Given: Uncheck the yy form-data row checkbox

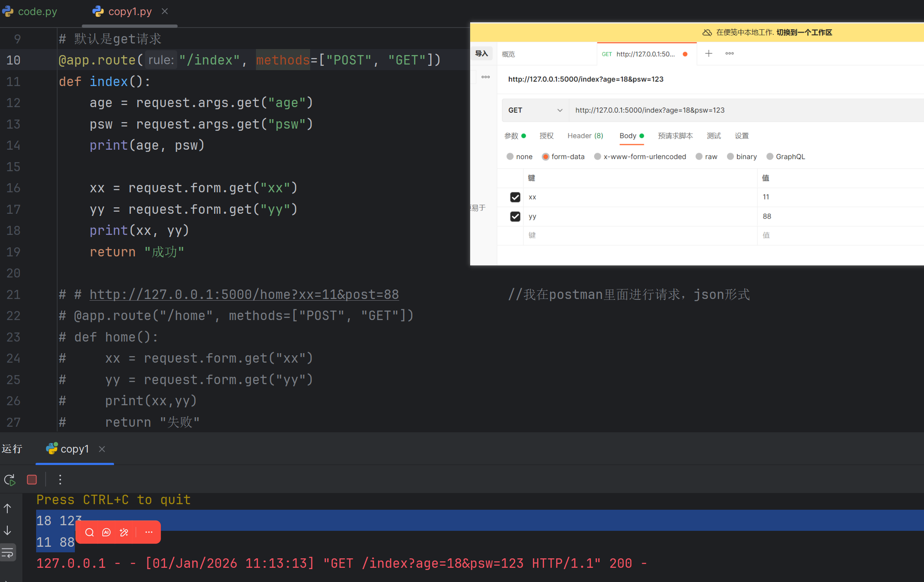Looking at the screenshot, I should point(515,216).
